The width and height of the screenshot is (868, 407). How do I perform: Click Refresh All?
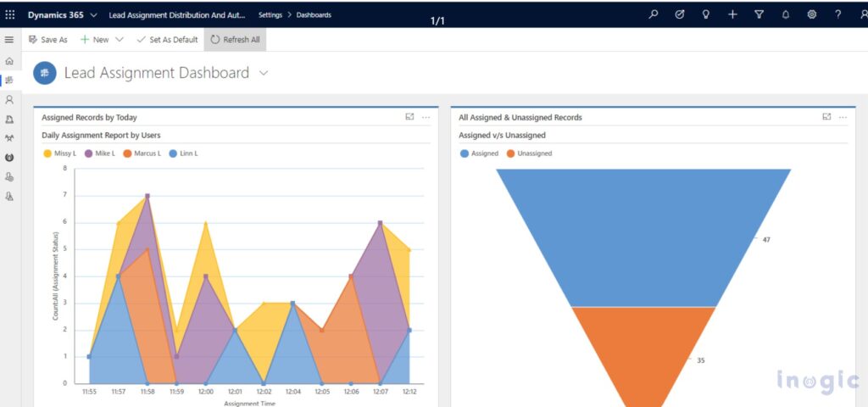(x=236, y=40)
